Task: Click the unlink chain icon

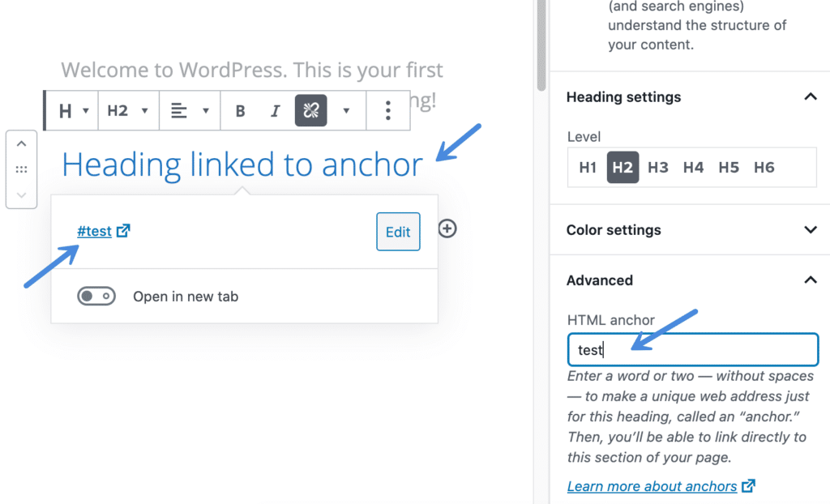Action: pos(310,111)
